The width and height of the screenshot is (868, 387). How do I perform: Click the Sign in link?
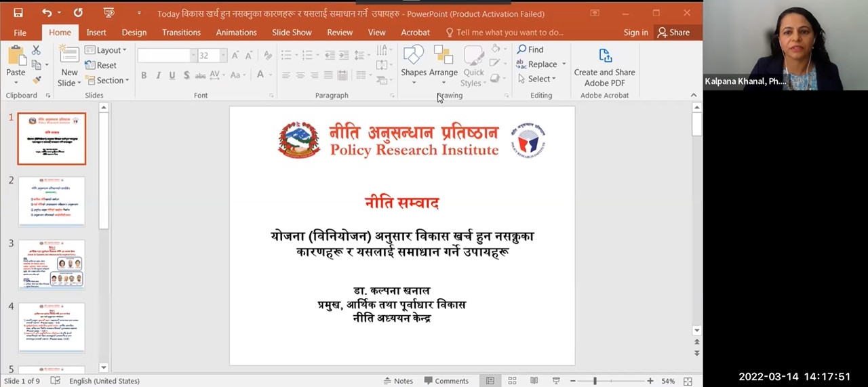pyautogui.click(x=635, y=33)
